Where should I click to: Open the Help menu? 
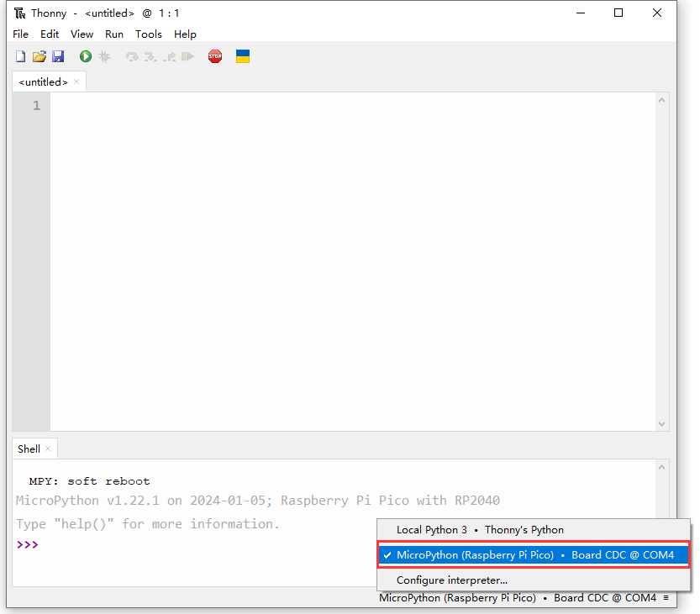185,34
